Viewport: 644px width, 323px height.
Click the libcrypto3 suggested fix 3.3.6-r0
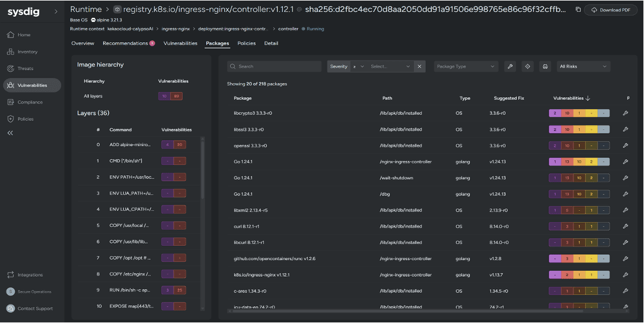click(498, 113)
